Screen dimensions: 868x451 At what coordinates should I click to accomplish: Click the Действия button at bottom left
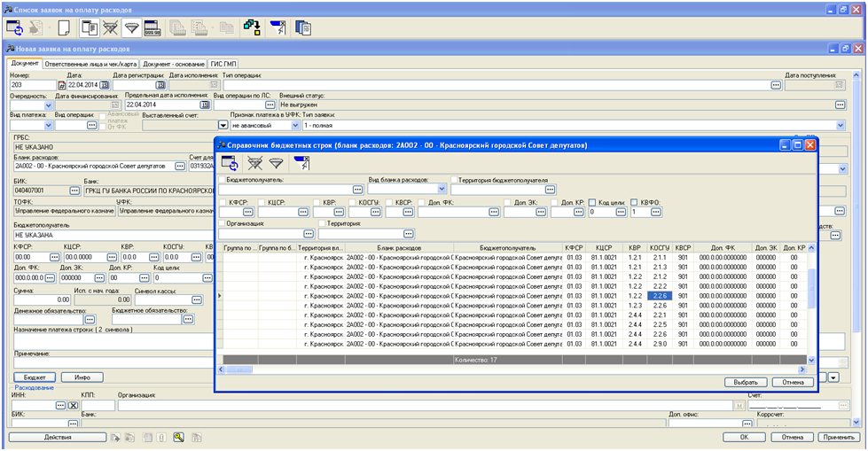point(57,437)
